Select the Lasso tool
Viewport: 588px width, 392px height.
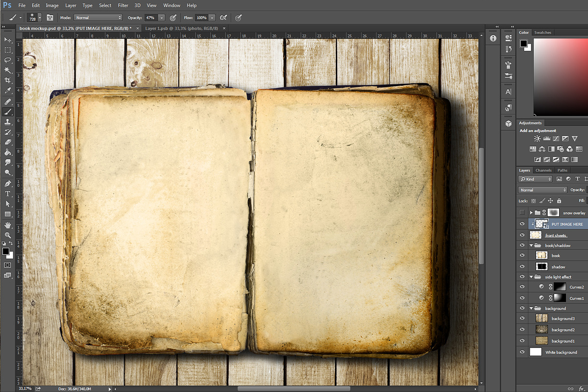click(7, 60)
